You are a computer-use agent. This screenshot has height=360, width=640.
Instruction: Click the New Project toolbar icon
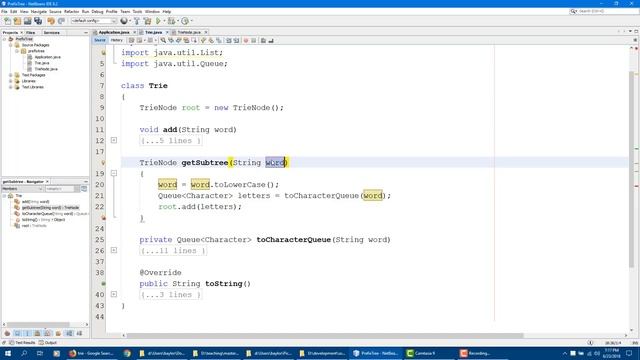(17, 21)
